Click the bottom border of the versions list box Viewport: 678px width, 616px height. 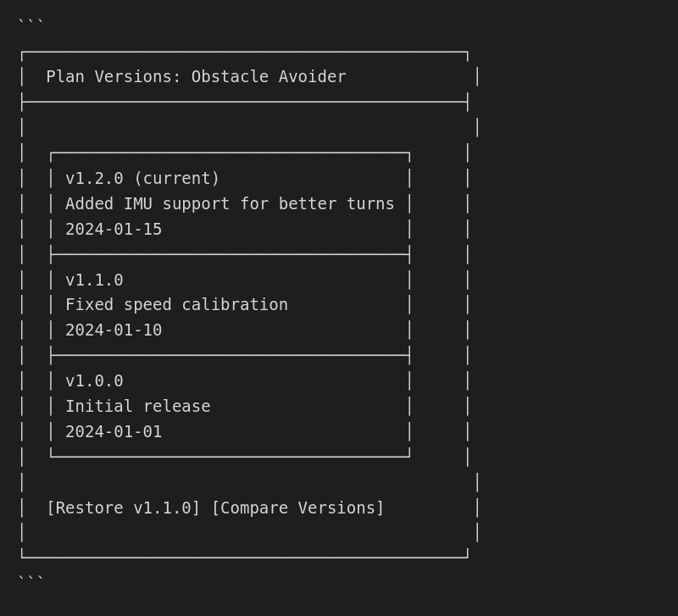230,457
